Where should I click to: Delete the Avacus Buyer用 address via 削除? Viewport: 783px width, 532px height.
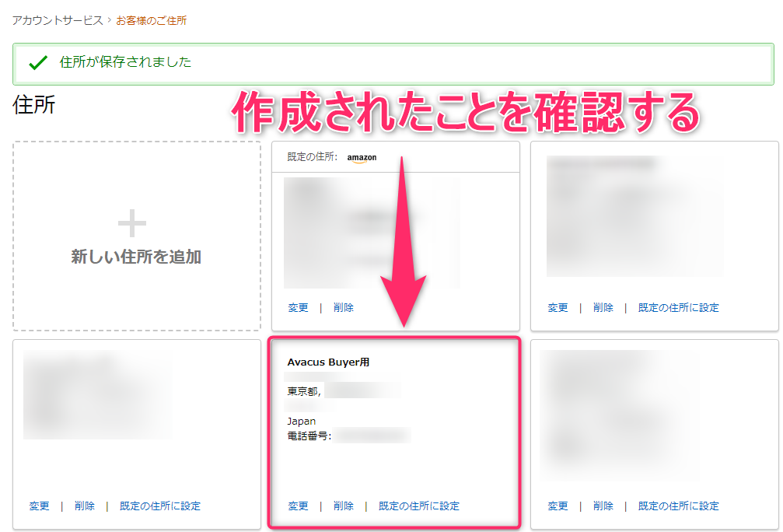[x=344, y=506]
